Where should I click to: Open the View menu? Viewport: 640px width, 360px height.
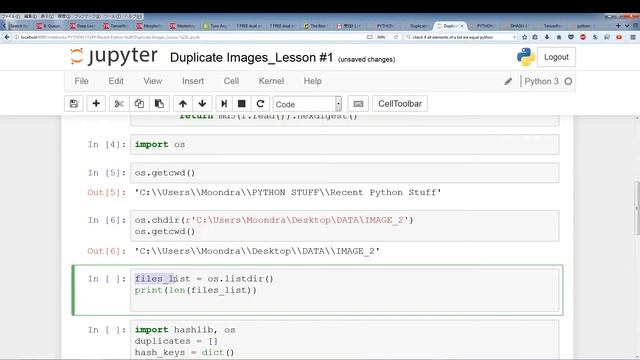coord(153,81)
